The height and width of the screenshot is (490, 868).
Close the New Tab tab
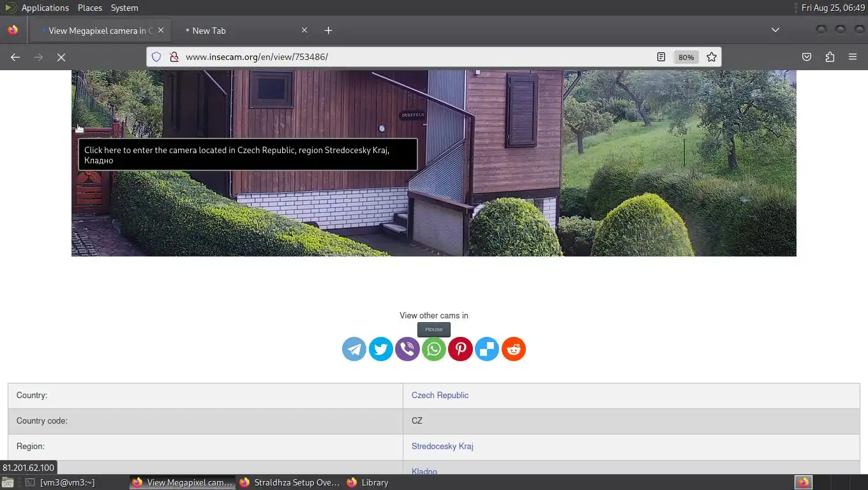point(304,30)
